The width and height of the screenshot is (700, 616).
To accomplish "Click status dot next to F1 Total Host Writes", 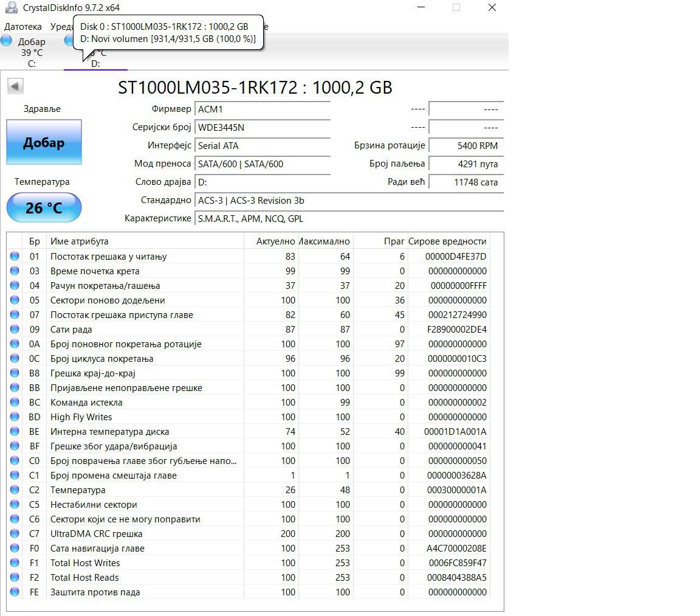I will 13,562.
